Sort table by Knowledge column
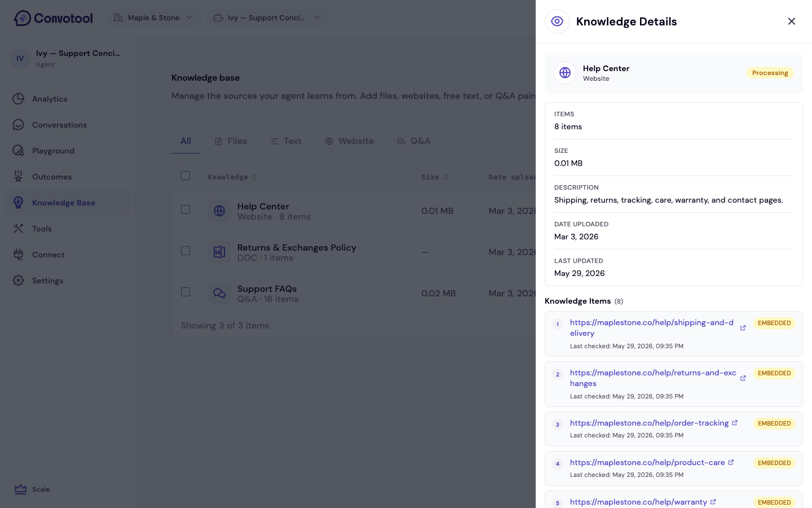The width and height of the screenshot is (812, 508). [232, 177]
